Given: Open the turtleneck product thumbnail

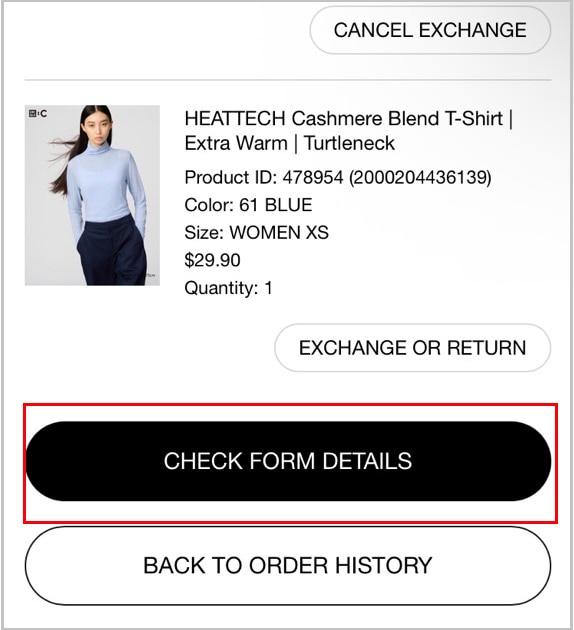Looking at the screenshot, I should point(92,195).
